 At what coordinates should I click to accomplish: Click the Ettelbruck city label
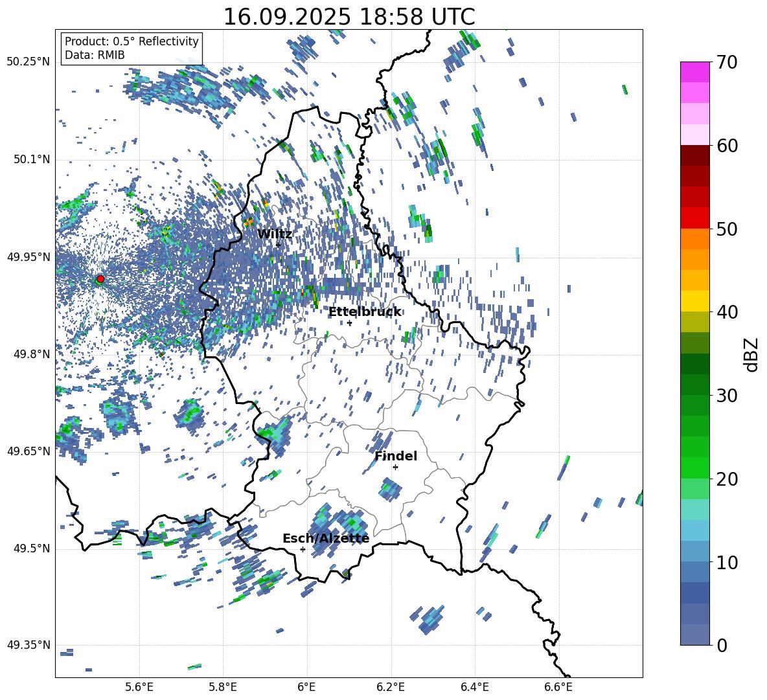(x=365, y=312)
